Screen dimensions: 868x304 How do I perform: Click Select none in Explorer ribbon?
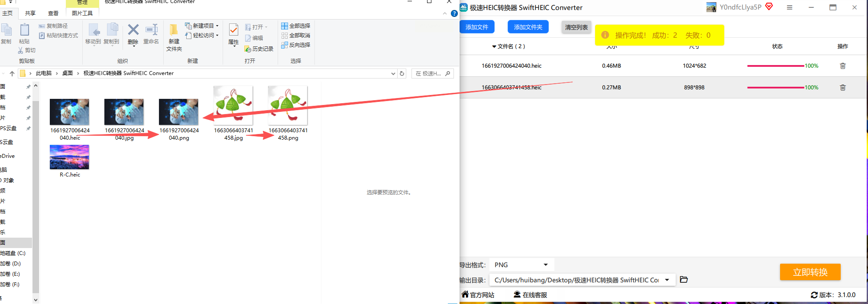[x=296, y=36]
